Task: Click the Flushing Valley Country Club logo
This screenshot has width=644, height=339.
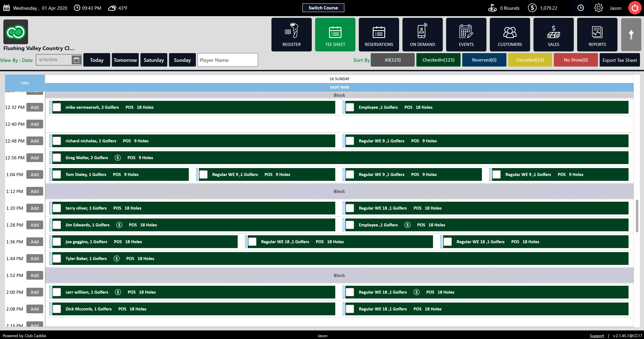Action: pyautogui.click(x=15, y=32)
